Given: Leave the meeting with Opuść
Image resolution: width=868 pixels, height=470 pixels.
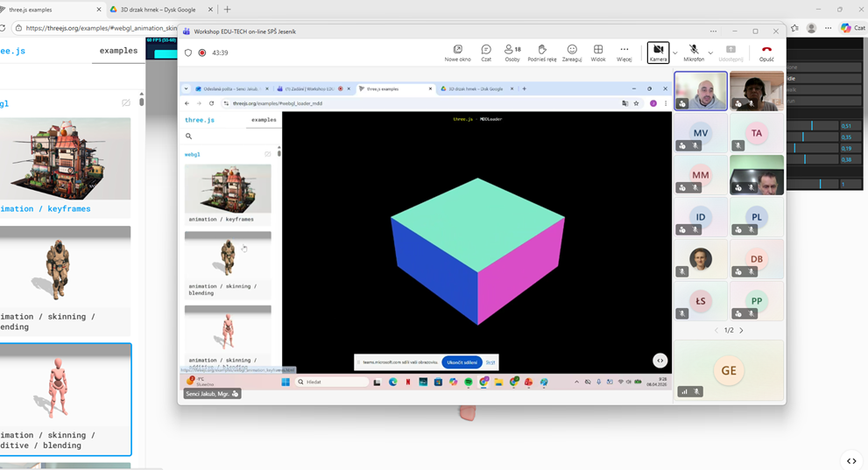Looking at the screenshot, I should point(766,53).
